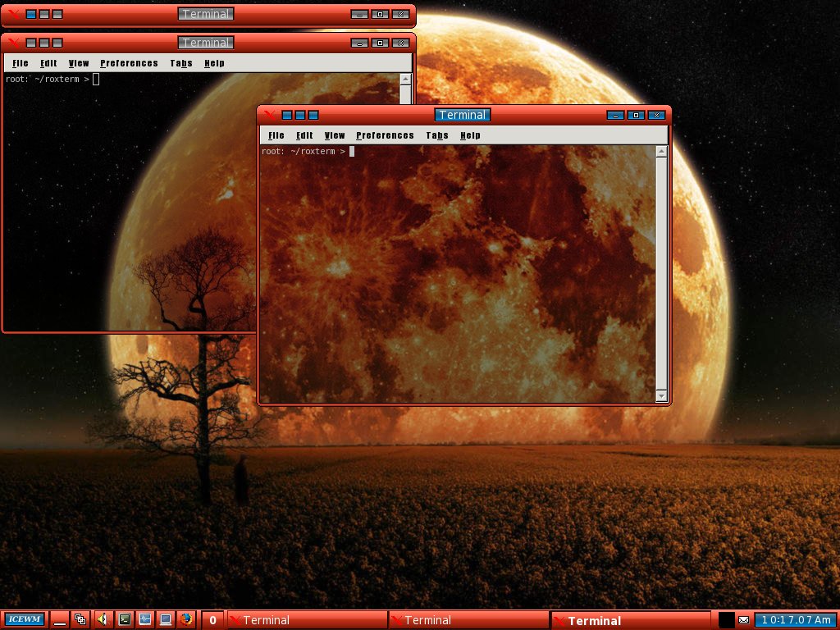
Task: Open Preferences menu in front Terminal window
Action: point(386,135)
